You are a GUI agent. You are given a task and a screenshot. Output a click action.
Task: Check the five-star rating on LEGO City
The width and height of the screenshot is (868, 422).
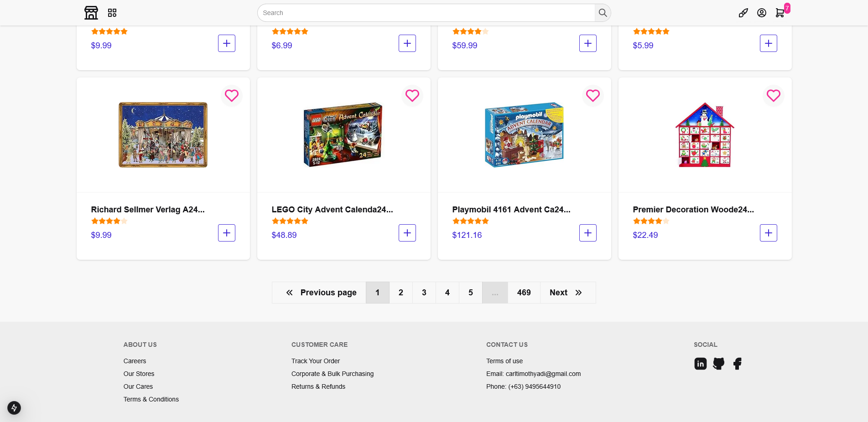click(290, 221)
